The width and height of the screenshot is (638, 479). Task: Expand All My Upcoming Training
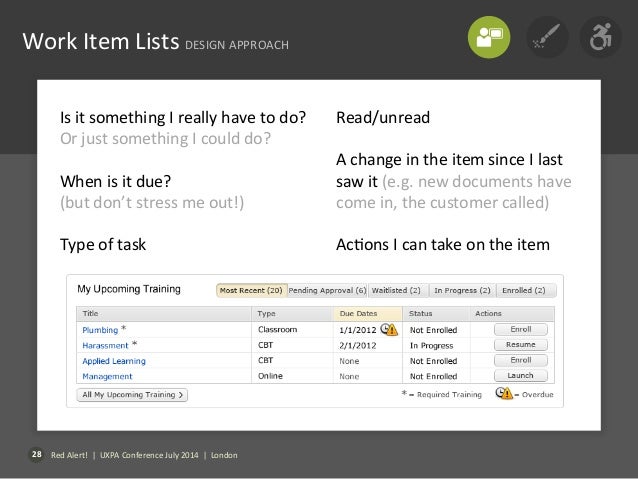134,396
